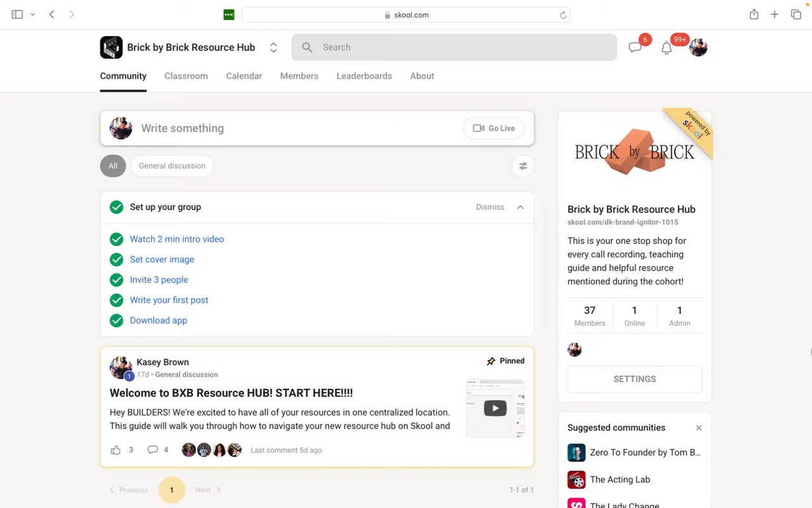Screen dimensions: 812x508
Task: Open the Safari share menu
Action: point(754,14)
